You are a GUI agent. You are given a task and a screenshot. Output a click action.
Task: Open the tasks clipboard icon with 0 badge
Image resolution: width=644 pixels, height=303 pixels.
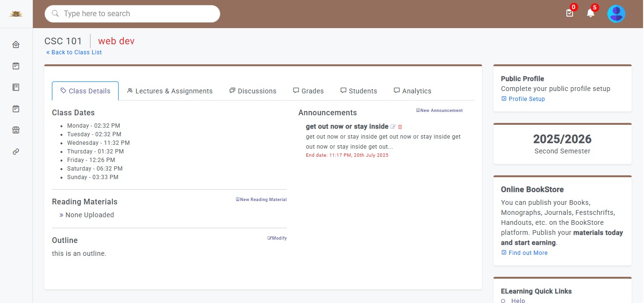[x=570, y=13]
